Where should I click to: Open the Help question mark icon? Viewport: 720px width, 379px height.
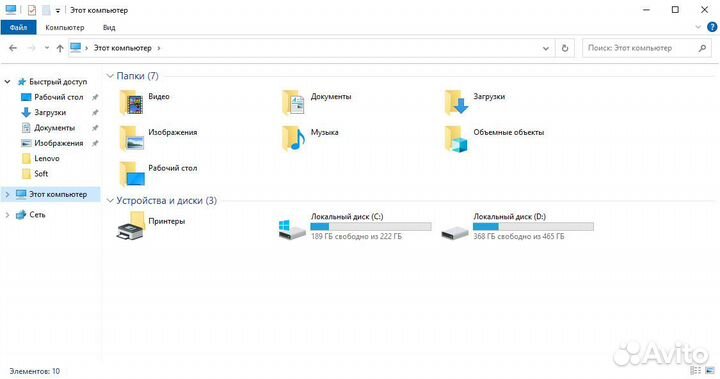point(712,27)
